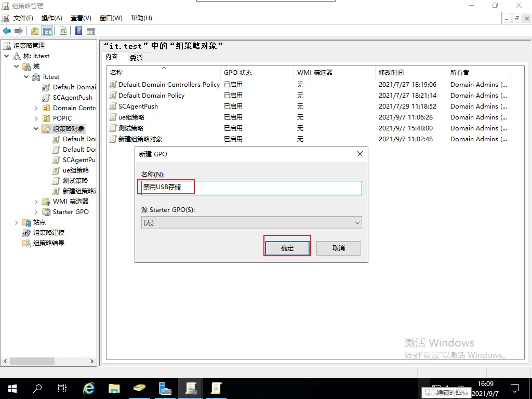Collapse the 组策略对象 tree node

36,129
